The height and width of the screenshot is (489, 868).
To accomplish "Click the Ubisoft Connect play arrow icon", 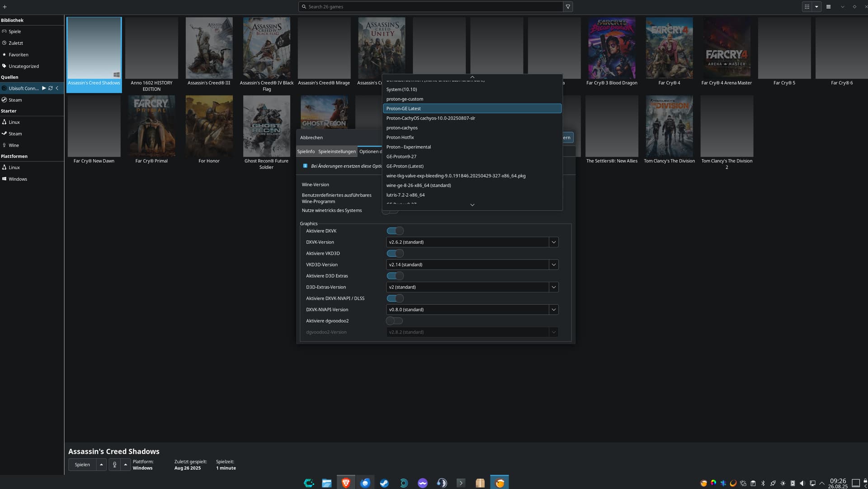I will 44,88.
